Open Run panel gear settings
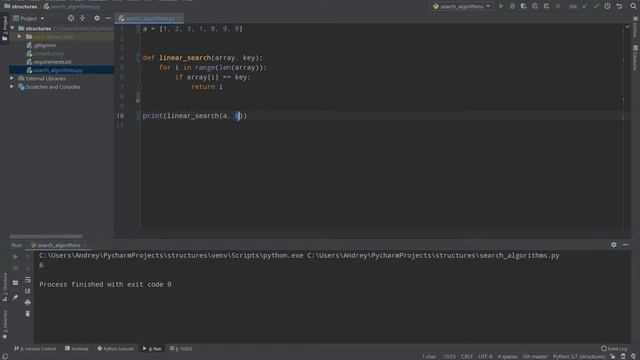This screenshot has height=360, width=640. click(x=613, y=245)
